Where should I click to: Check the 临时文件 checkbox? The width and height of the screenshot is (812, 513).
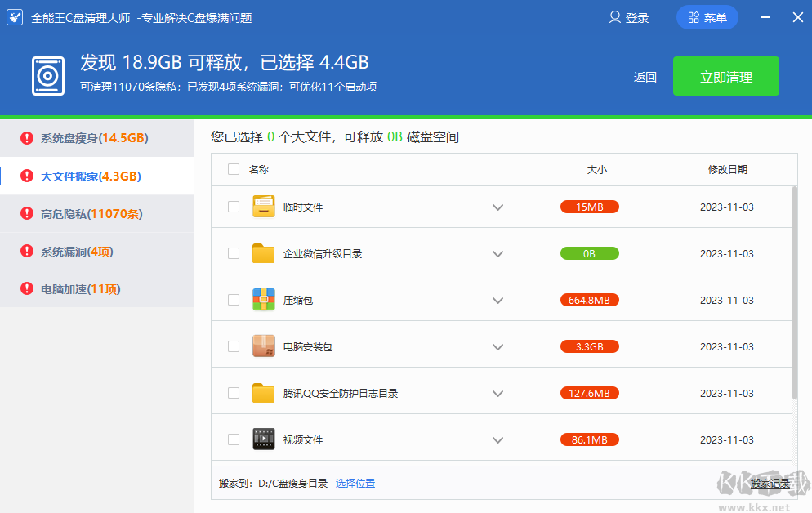point(233,207)
